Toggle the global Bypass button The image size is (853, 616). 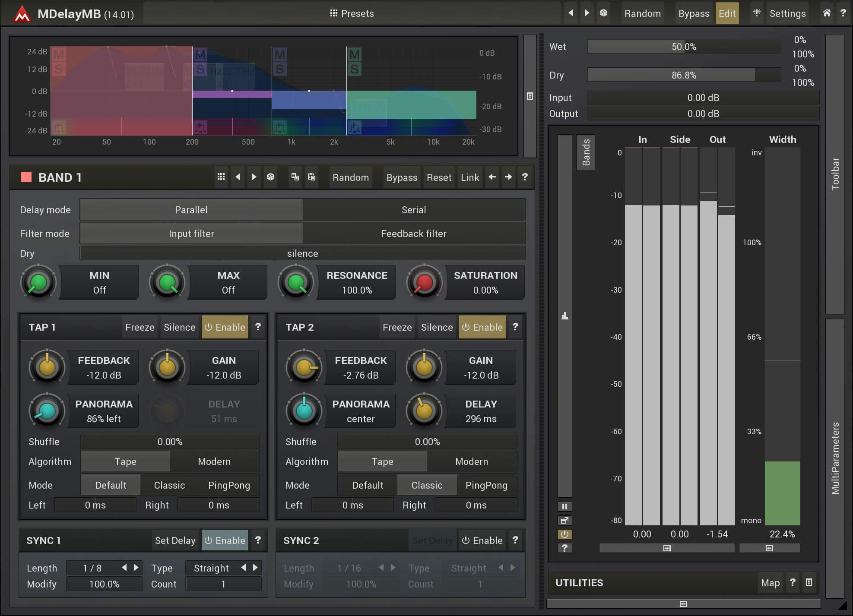click(693, 13)
